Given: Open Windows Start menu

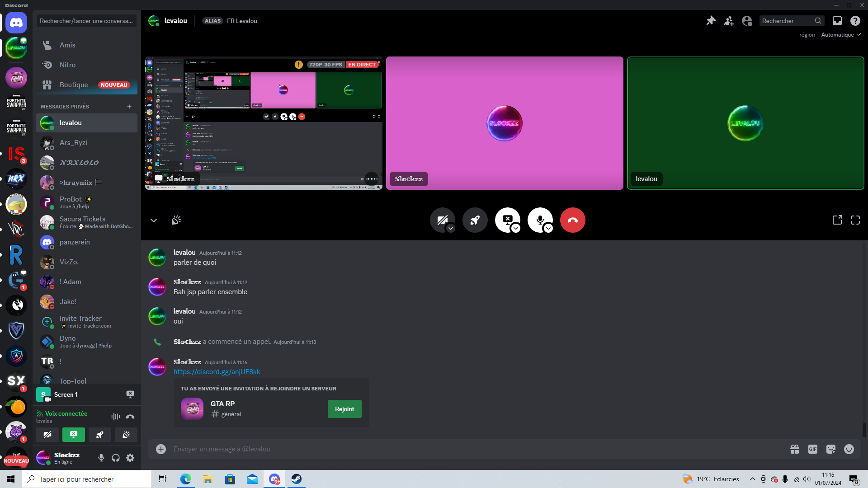Looking at the screenshot, I should (x=11, y=479).
